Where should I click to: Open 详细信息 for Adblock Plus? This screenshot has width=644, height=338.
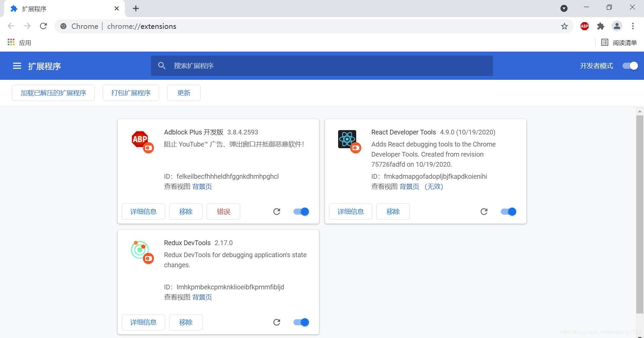144,212
